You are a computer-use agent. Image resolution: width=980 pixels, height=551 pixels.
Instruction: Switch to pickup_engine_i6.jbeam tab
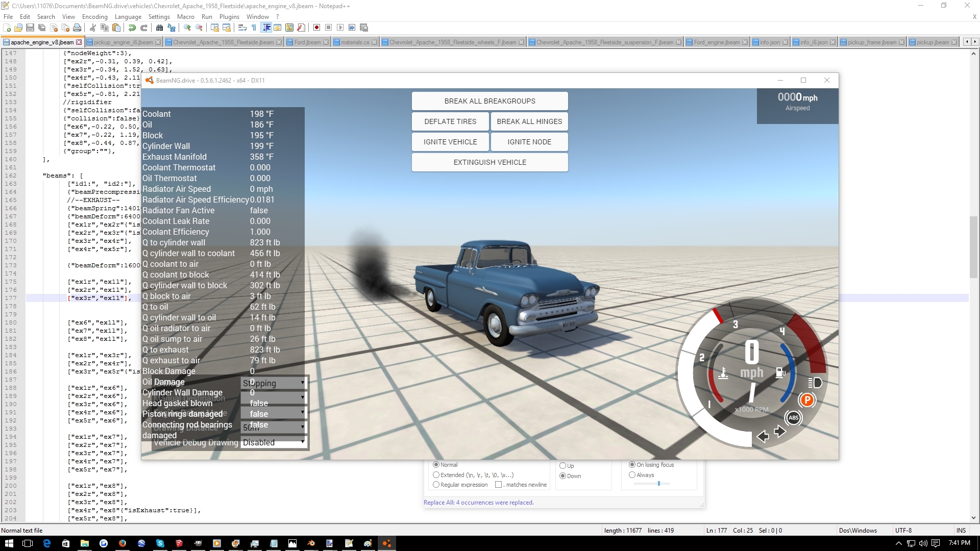pyautogui.click(x=123, y=42)
